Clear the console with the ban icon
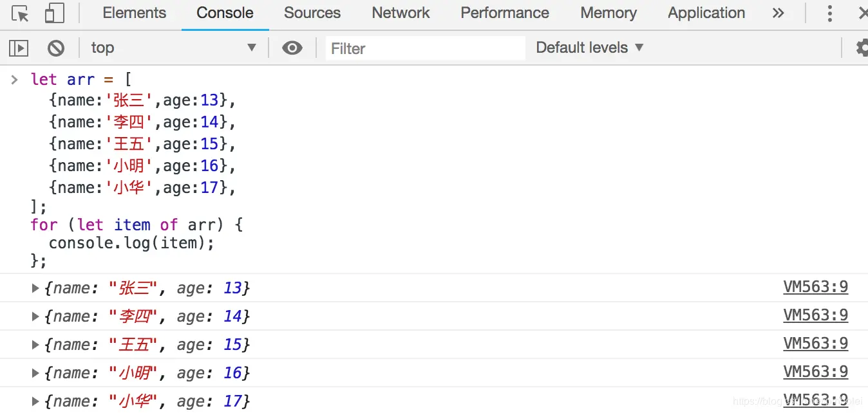This screenshot has height=413, width=868. point(56,48)
